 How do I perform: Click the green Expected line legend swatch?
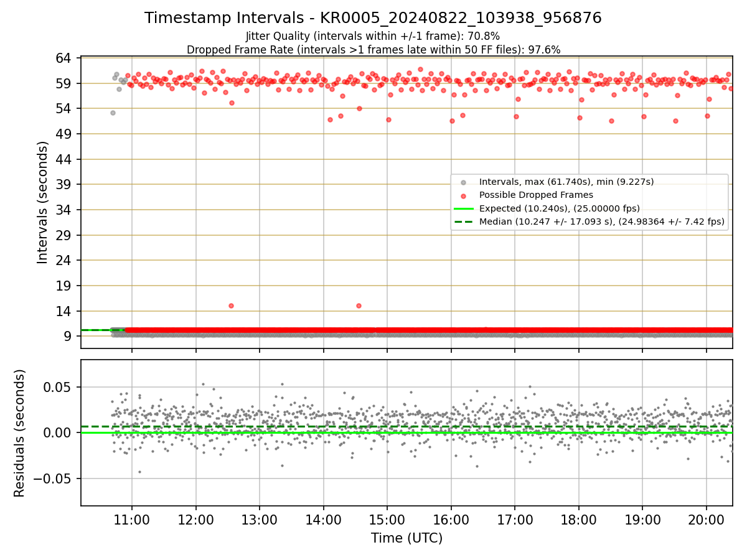click(x=463, y=208)
